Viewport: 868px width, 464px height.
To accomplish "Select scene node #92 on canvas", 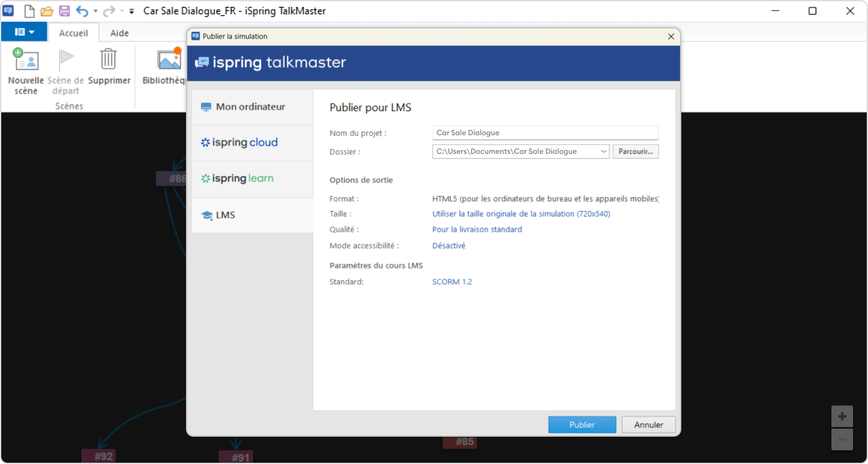I will [x=99, y=457].
